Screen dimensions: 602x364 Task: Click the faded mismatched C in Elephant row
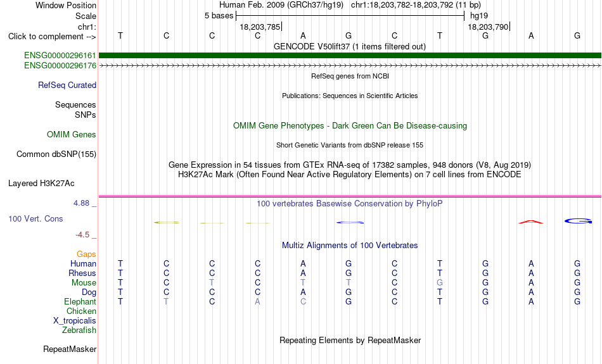[303, 302]
